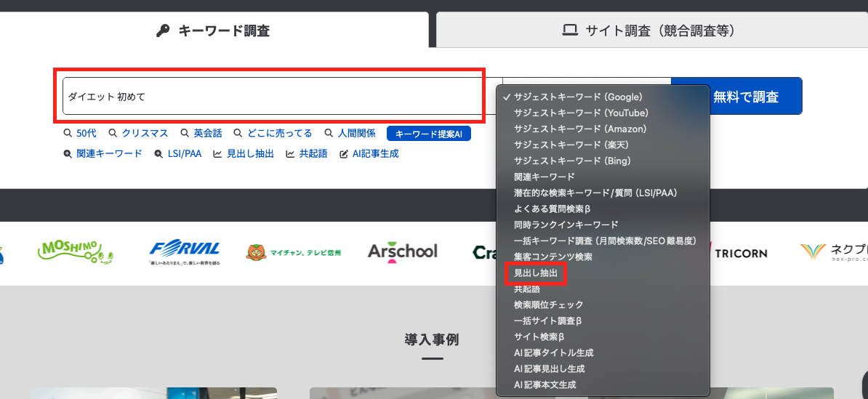Click the zoom icon beside LSI/PAA link
The height and width of the screenshot is (399, 868).
(x=159, y=154)
